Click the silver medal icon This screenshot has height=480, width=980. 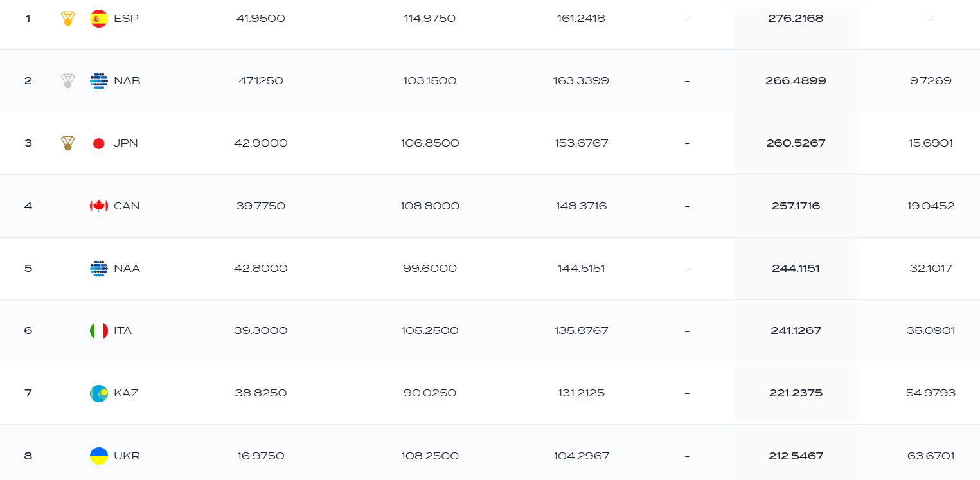pyautogui.click(x=67, y=81)
